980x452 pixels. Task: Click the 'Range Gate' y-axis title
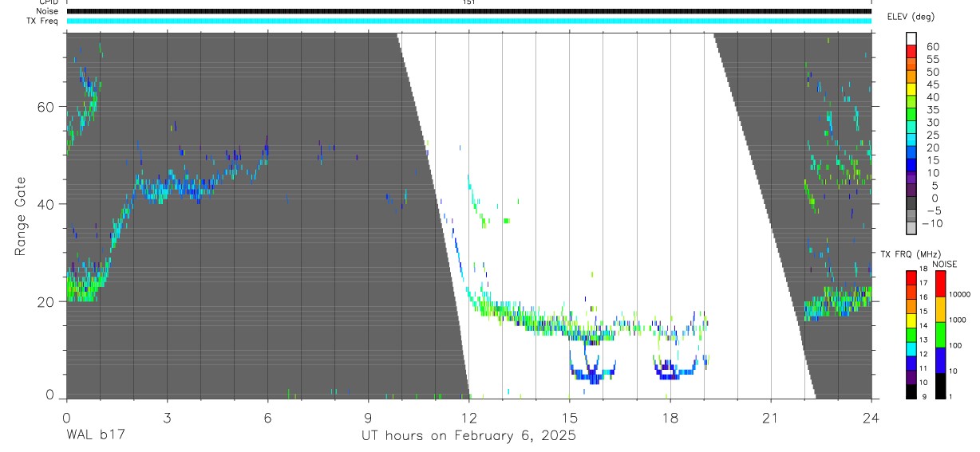(21, 216)
